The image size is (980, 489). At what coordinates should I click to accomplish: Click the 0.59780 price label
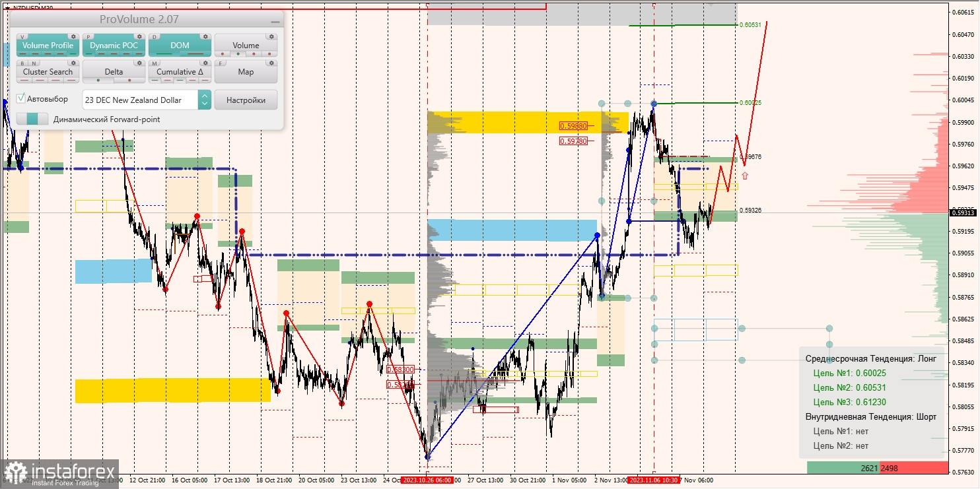click(573, 141)
